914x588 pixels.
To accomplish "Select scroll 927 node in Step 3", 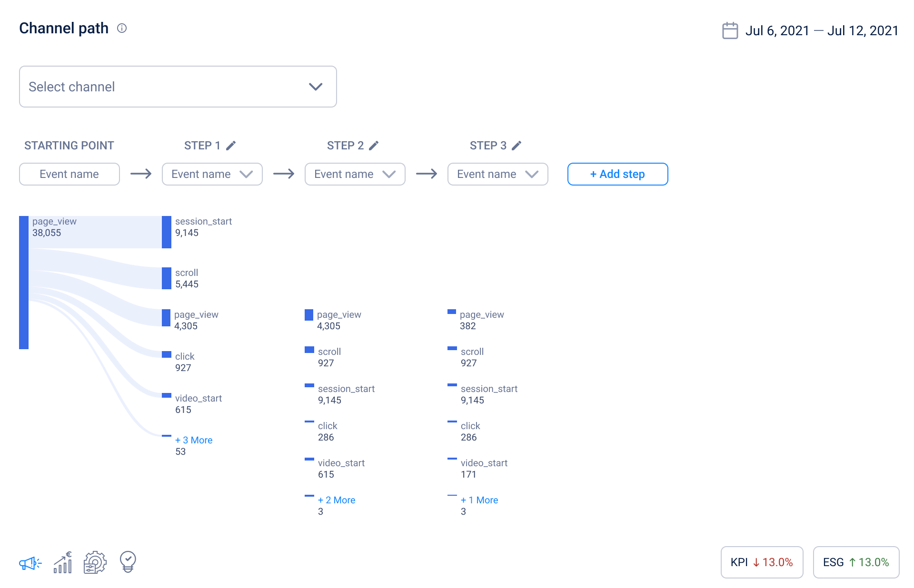I will pyautogui.click(x=452, y=348).
